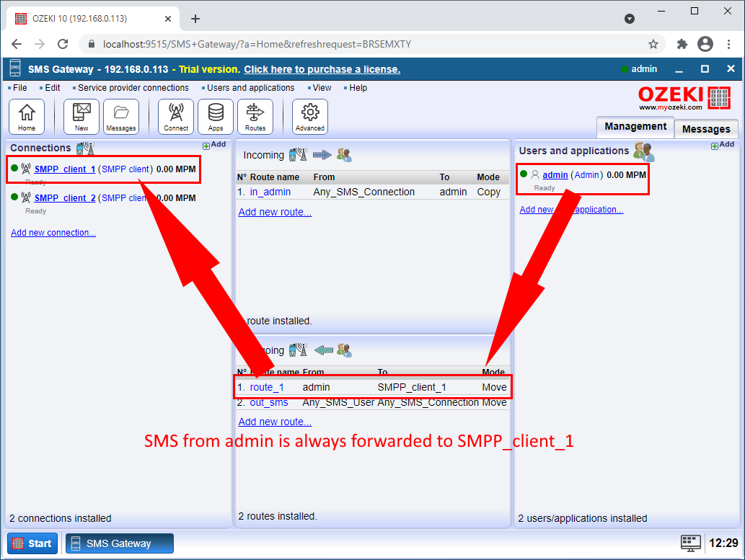Open the SMPP_client_2 connection link
Image resolution: width=745 pixels, height=560 pixels.
65,198
